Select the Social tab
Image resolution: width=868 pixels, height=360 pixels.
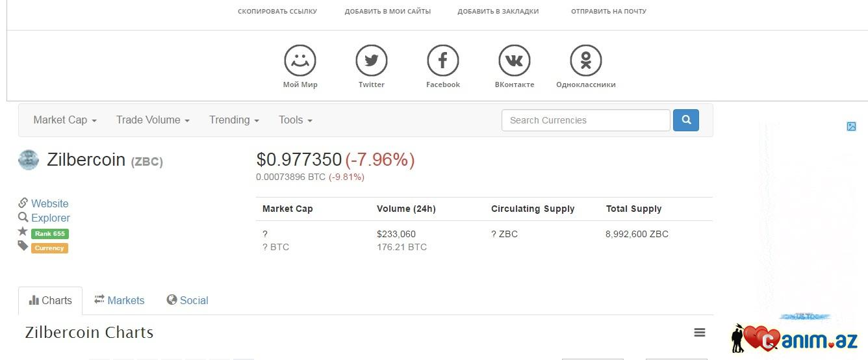pyautogui.click(x=187, y=300)
